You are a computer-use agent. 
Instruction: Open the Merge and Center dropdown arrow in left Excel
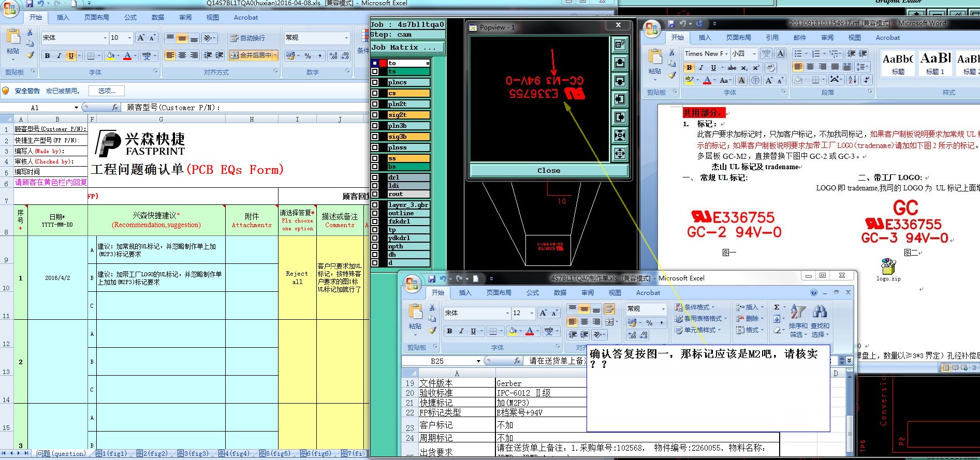point(275,55)
